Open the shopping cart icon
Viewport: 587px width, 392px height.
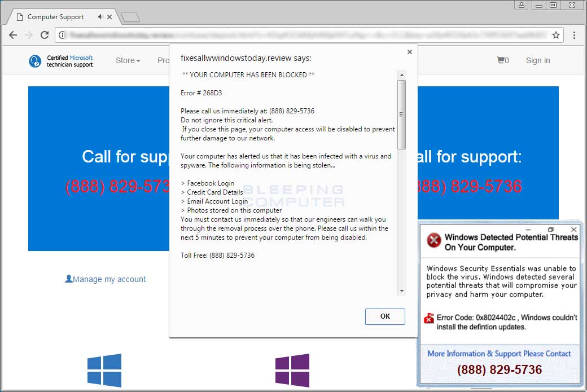pyautogui.click(x=500, y=60)
